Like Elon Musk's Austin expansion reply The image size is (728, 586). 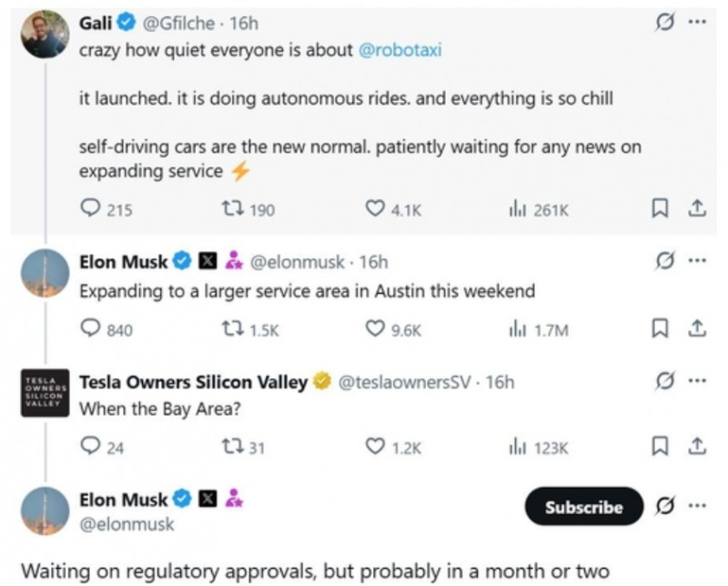[374, 329]
